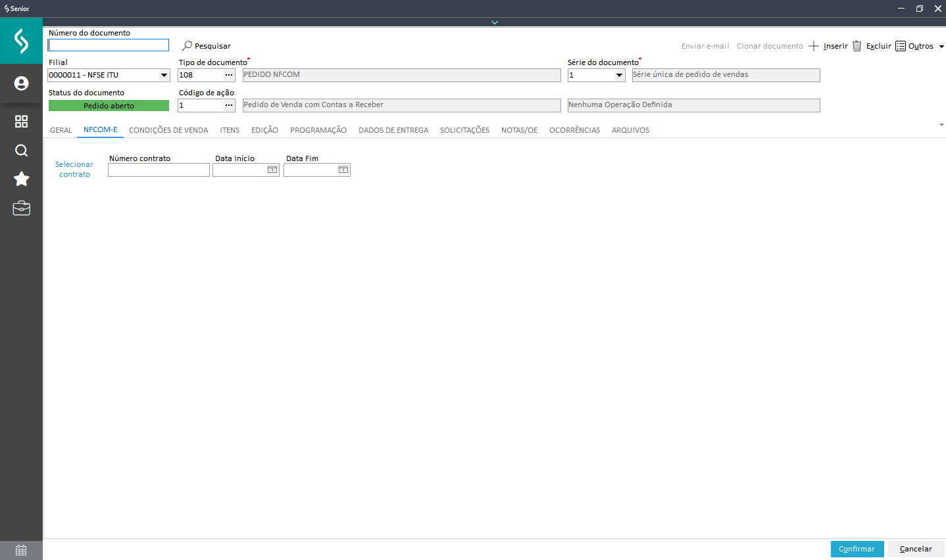Click the Pedido de Venda com Contas a Receber text
Viewport: 946px width, 560px height.
point(313,105)
